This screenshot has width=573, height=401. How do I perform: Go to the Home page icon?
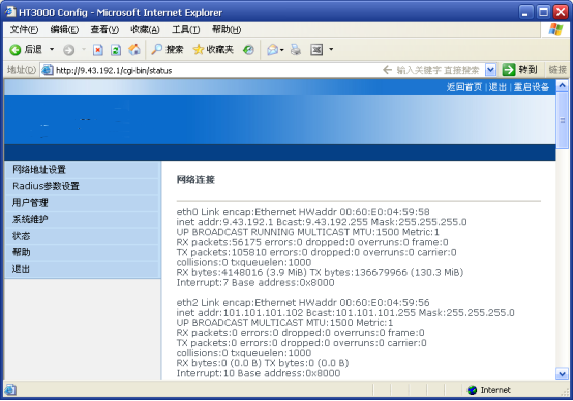134,49
